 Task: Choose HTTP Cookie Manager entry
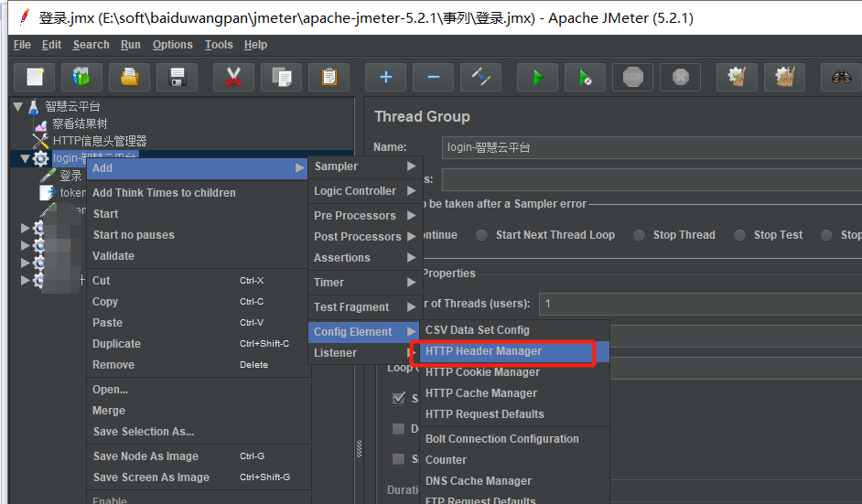(514, 372)
